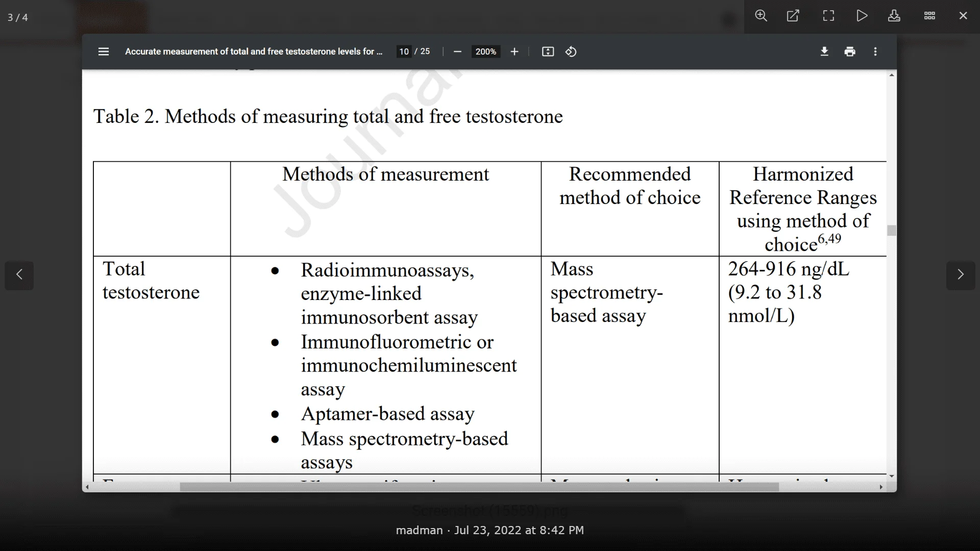Click the PDF document title text
Viewport: 980px width, 551px height.
coord(254,52)
